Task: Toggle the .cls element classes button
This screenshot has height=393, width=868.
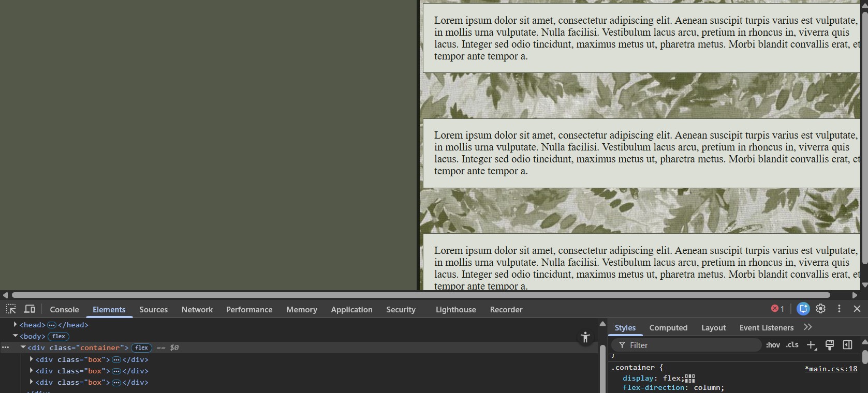Action: (792, 345)
